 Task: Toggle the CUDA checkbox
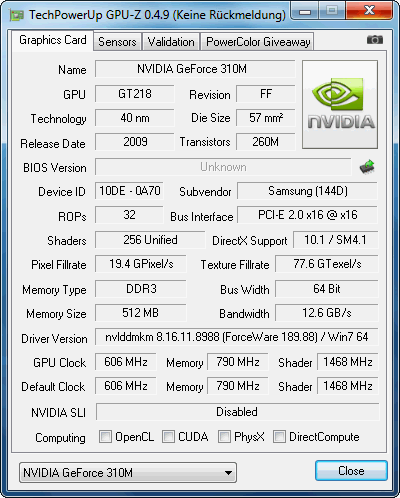(168, 436)
